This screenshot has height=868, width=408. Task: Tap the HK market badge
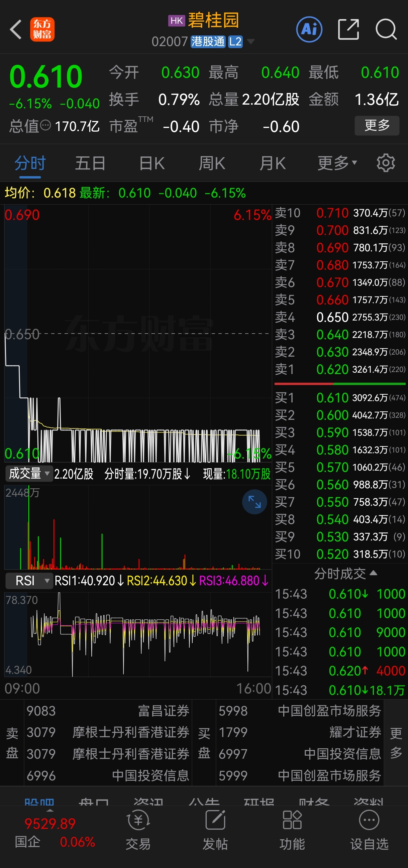click(x=177, y=21)
